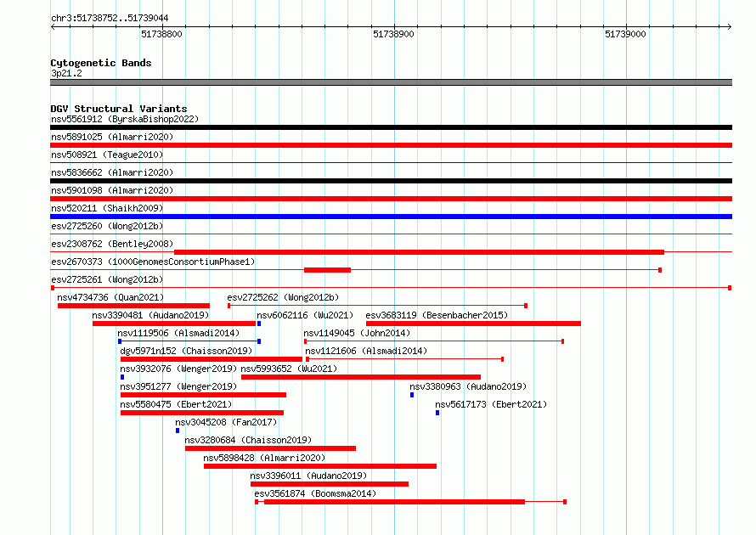Click the nsv4734736 (Quan2021) label
Image resolution: width=756 pixels, height=535 pixels.
[110, 297]
